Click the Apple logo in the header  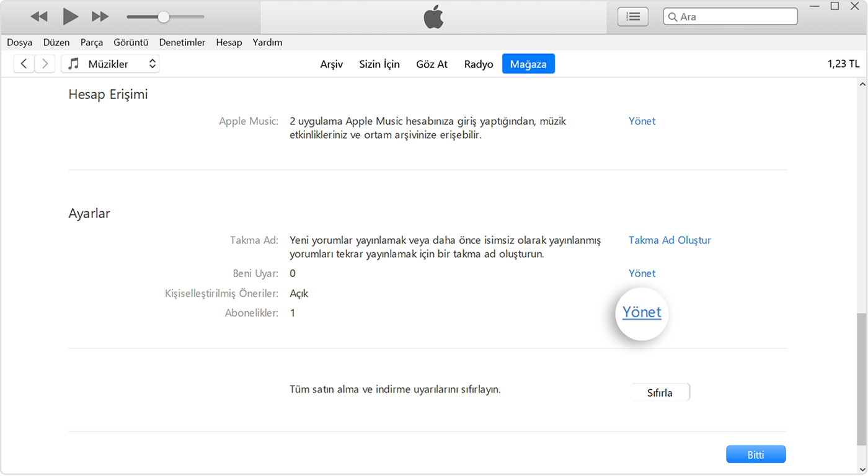click(x=434, y=17)
